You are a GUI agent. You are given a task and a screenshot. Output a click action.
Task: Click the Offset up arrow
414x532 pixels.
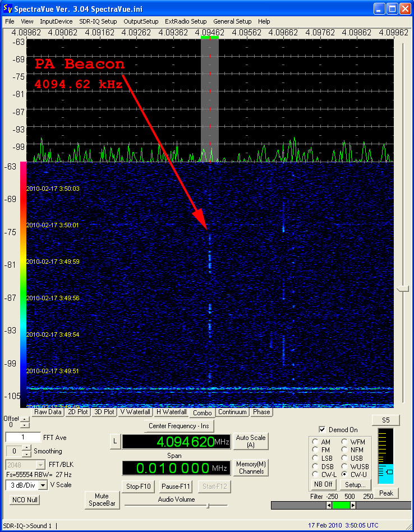coord(25,419)
